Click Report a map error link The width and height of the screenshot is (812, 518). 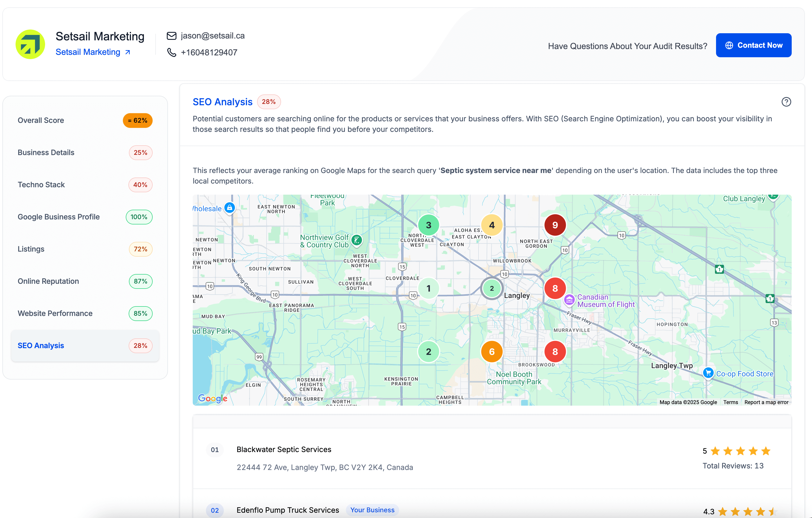click(766, 402)
